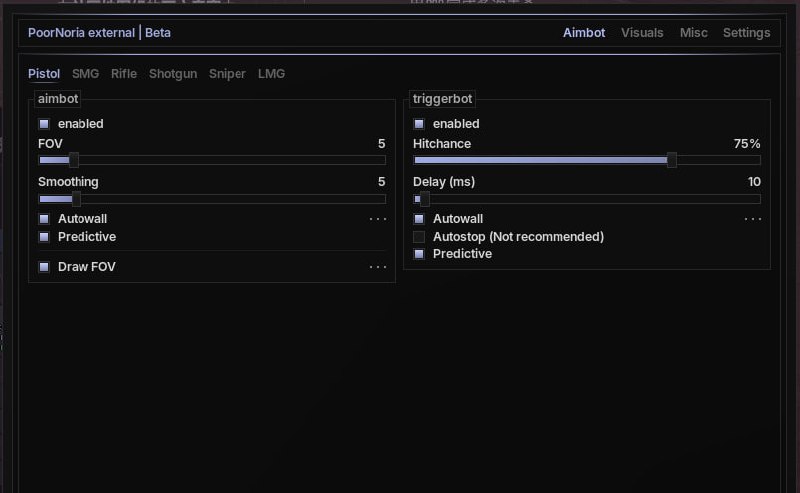Toggle the aimbot enabled checkbox
Image resolution: width=800 pixels, height=493 pixels.
point(44,124)
